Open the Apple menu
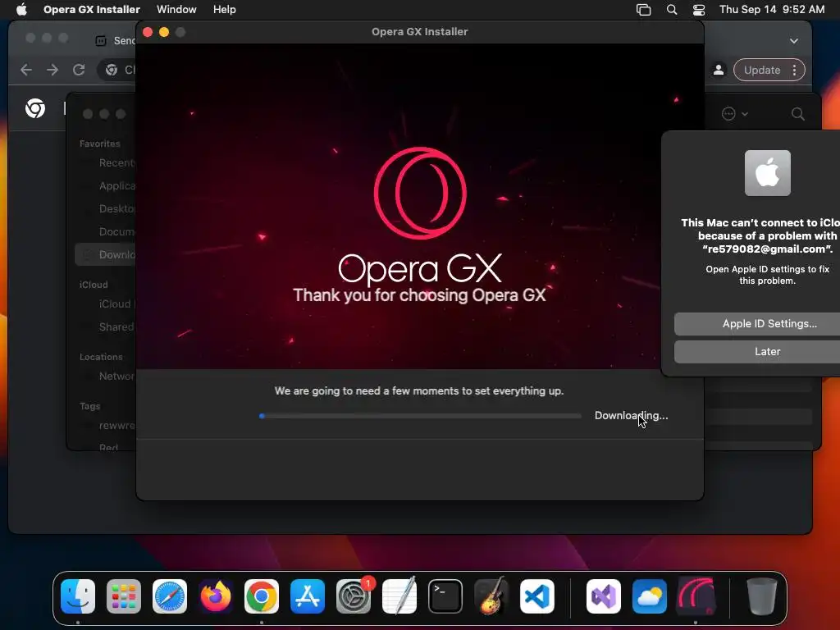The height and width of the screenshot is (630, 840). (x=21, y=9)
